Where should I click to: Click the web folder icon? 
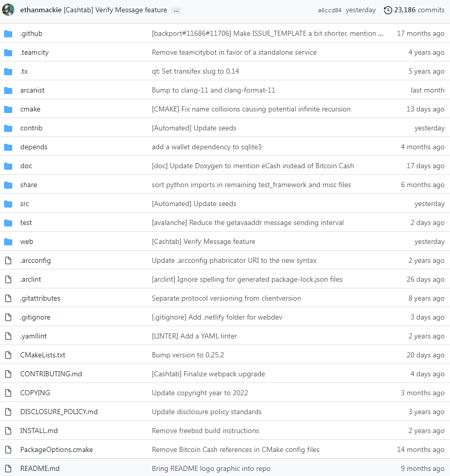(x=8, y=242)
